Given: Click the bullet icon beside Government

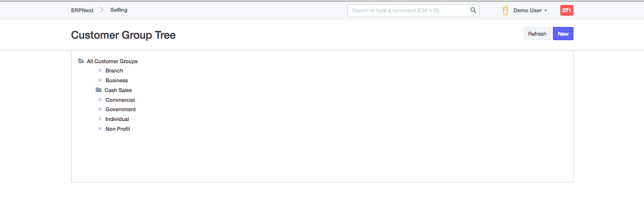Looking at the screenshot, I should tap(100, 109).
